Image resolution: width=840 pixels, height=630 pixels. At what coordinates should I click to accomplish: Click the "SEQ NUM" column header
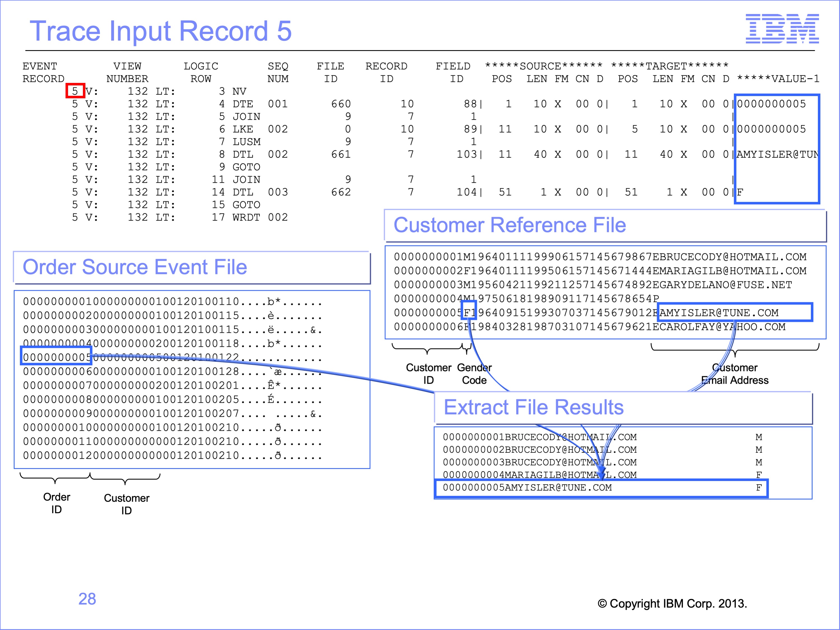(x=278, y=73)
